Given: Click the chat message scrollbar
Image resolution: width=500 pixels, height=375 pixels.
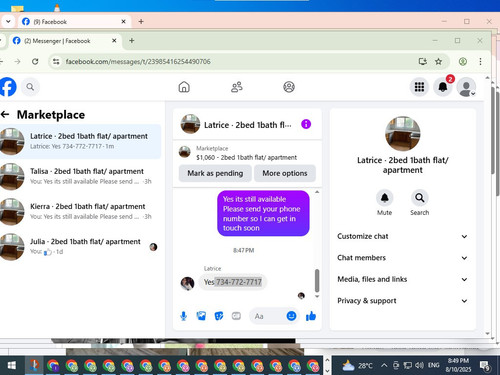Looking at the screenshot, I should 317,280.
